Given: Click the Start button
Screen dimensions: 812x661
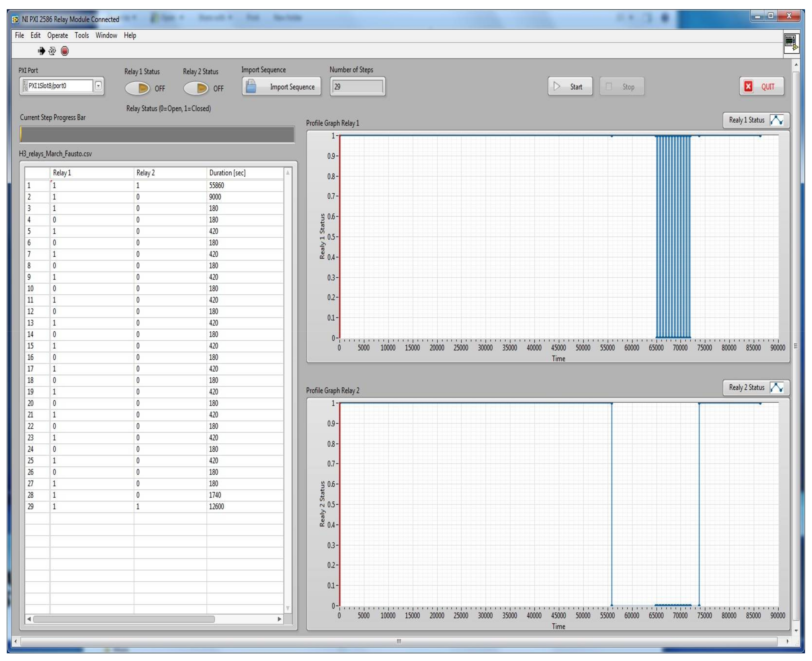Looking at the screenshot, I should (570, 87).
